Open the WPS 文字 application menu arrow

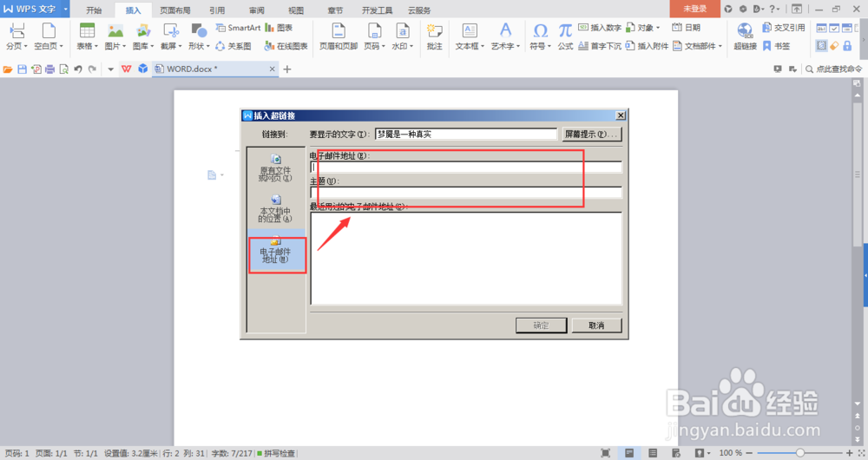pyautogui.click(x=65, y=9)
